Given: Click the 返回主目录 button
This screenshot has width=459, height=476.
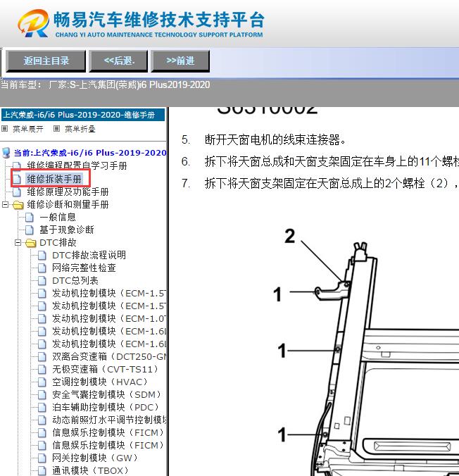Looking at the screenshot, I should tap(46, 61).
